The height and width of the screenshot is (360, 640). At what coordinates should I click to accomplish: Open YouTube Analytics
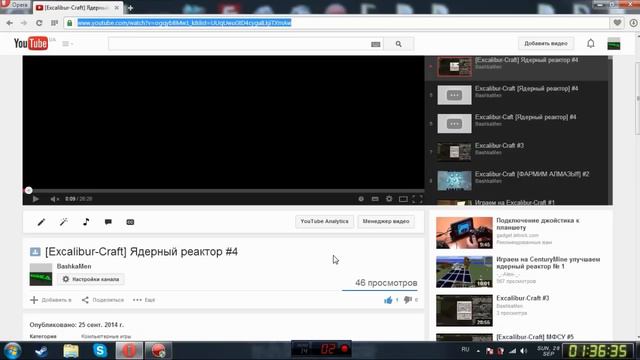point(324,221)
